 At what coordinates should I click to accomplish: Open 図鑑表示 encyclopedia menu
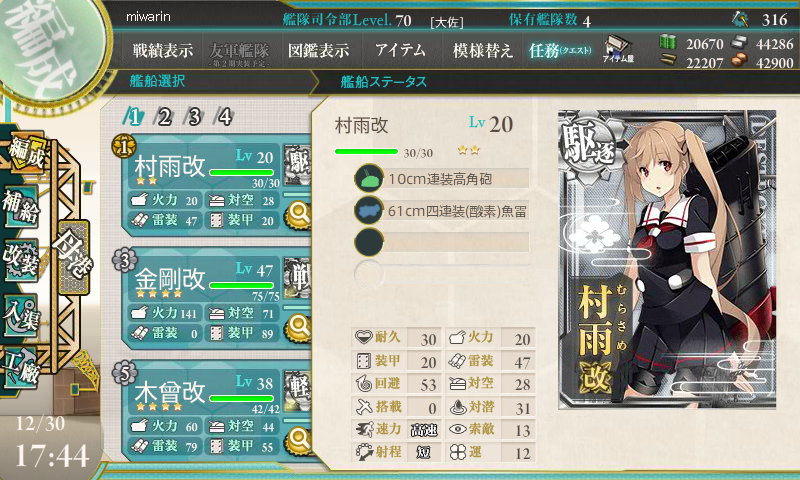pyautogui.click(x=318, y=50)
